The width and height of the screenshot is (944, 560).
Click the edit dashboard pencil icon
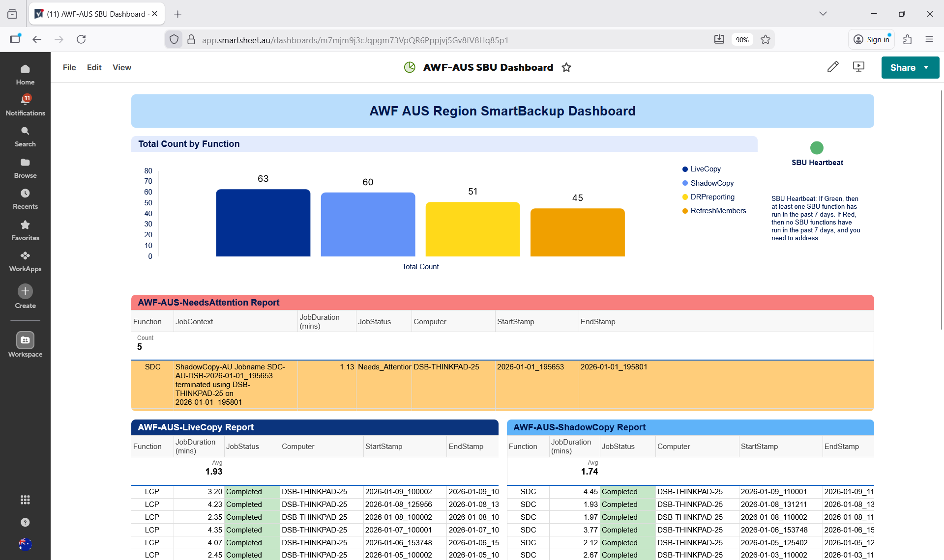832,67
